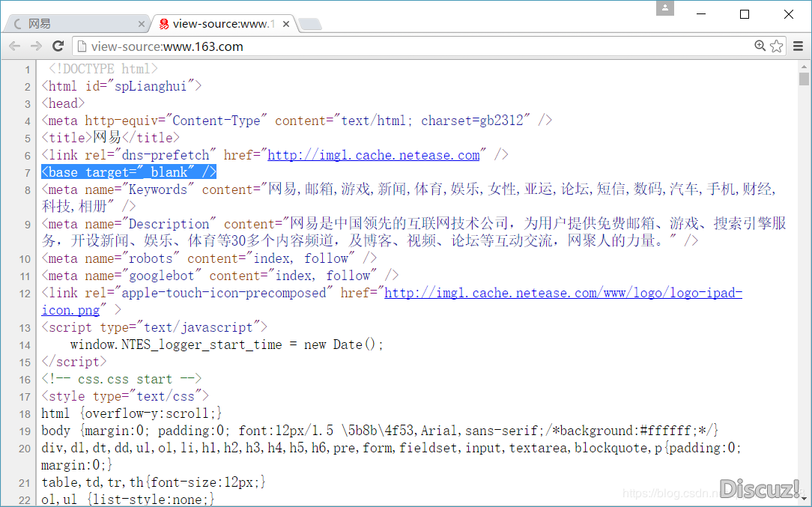The height and width of the screenshot is (507, 812).
Task: Click the window.NTES_logger_start_time line
Action: 227,344
